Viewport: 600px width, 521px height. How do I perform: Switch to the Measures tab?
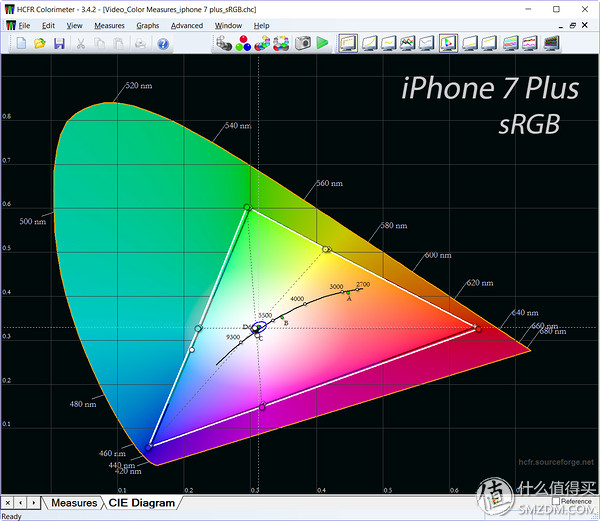pos(75,502)
